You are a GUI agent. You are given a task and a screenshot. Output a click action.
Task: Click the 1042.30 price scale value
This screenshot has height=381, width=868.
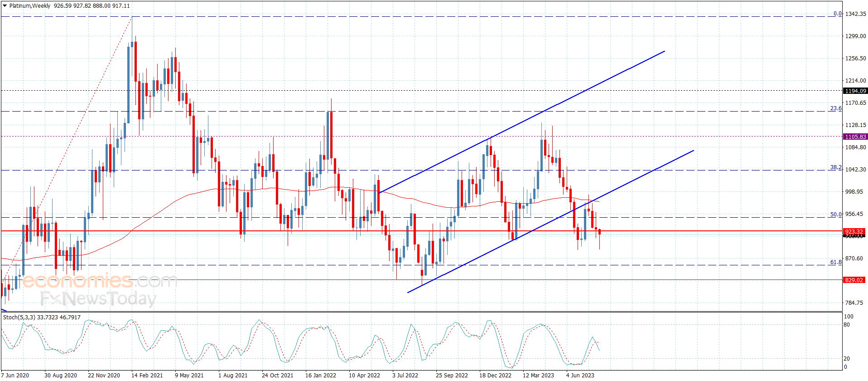(855, 170)
